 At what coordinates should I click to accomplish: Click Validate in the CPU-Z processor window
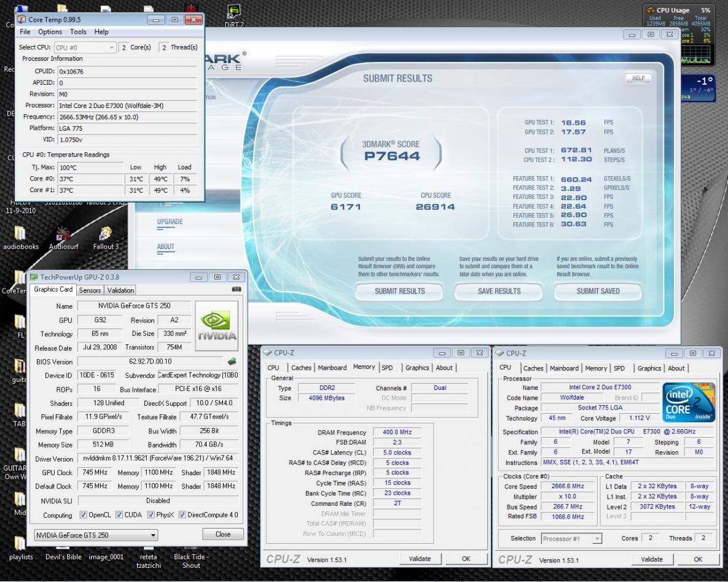(652, 559)
